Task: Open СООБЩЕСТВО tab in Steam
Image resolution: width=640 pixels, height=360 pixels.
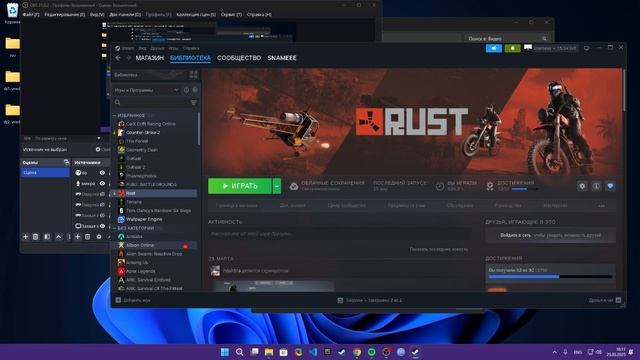Action: tap(239, 58)
